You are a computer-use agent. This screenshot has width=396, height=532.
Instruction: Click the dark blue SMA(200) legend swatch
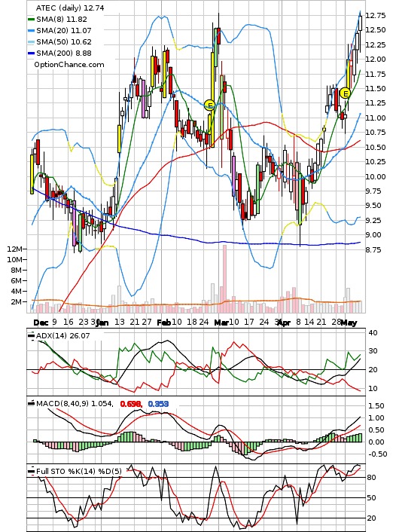point(31,54)
